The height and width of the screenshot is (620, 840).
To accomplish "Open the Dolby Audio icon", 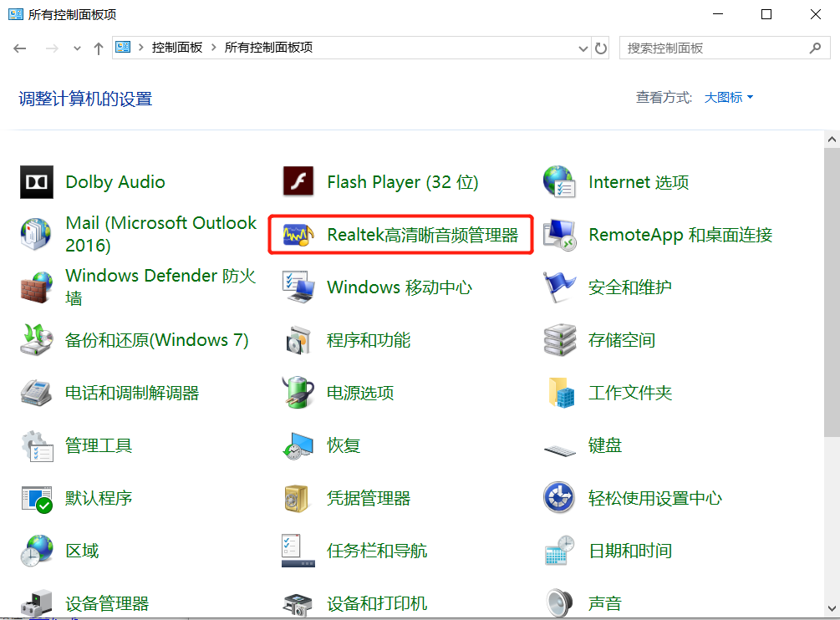I will (36, 182).
